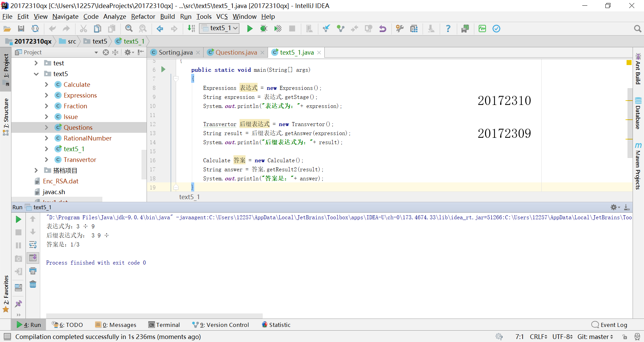644x342 pixels.
Task: Click the Save All toolbar icon
Action: 21,29
